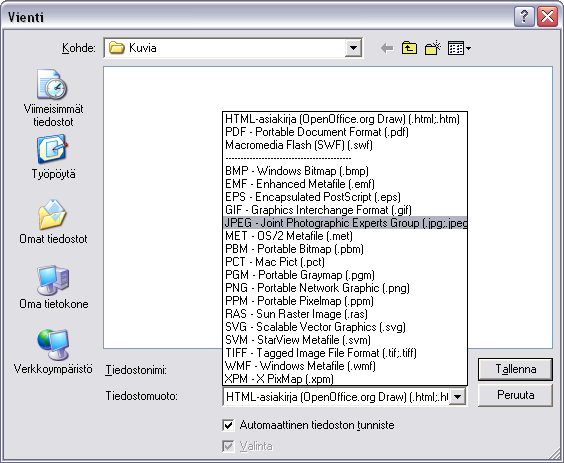The height and width of the screenshot is (463, 564).
Task: Click the Peruuta cancel button
Action: 515,395
